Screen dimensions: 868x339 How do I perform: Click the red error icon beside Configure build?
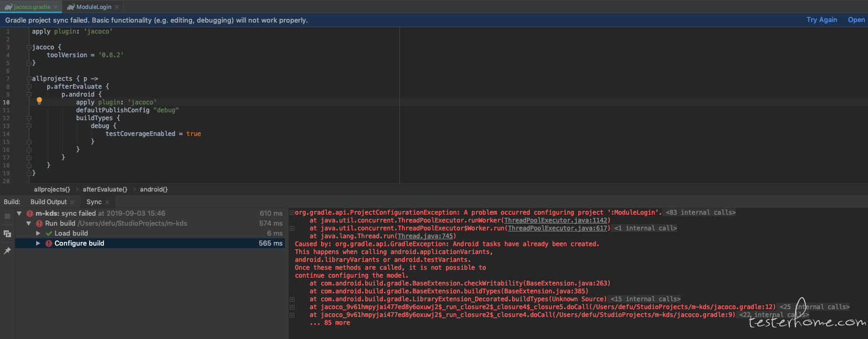pyautogui.click(x=49, y=243)
